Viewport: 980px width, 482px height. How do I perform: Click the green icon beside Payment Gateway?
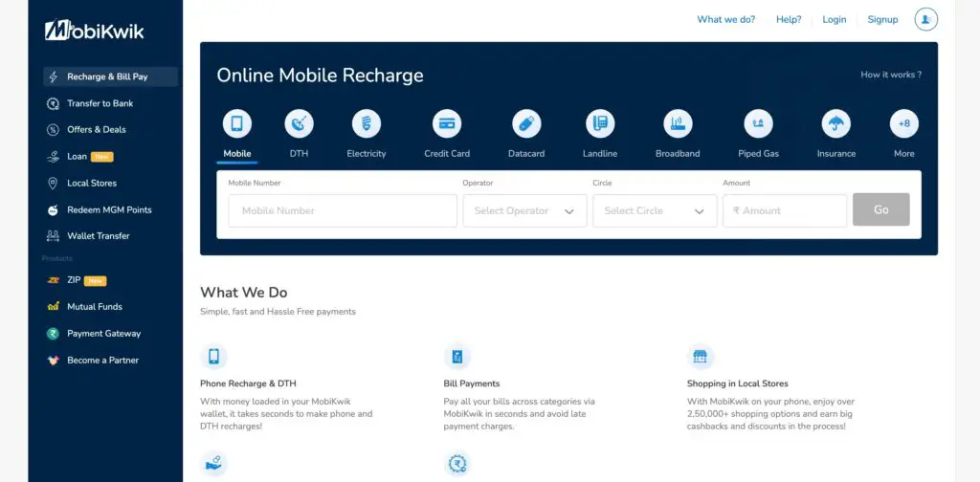pos(54,334)
